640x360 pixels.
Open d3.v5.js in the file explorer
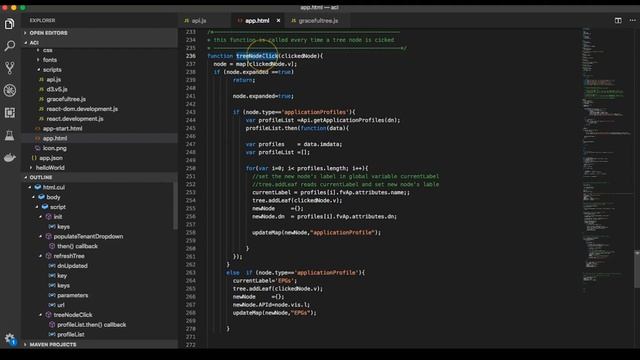tap(57, 89)
